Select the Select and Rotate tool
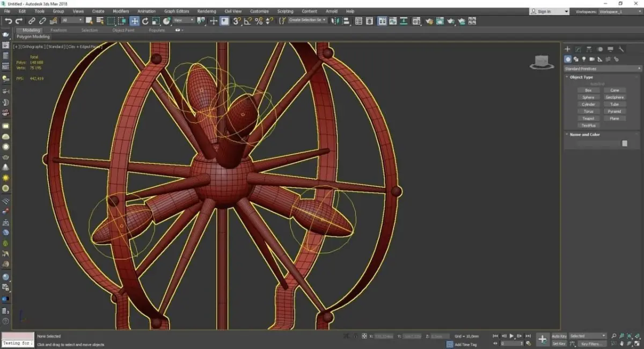Screen dimensions: 644x349 point(145,21)
